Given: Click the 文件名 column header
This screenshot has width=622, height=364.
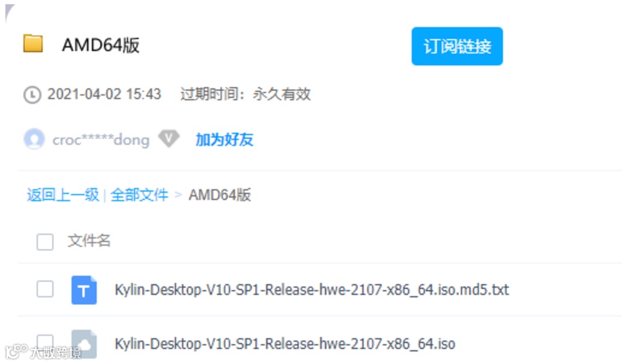Looking at the screenshot, I should (x=89, y=241).
